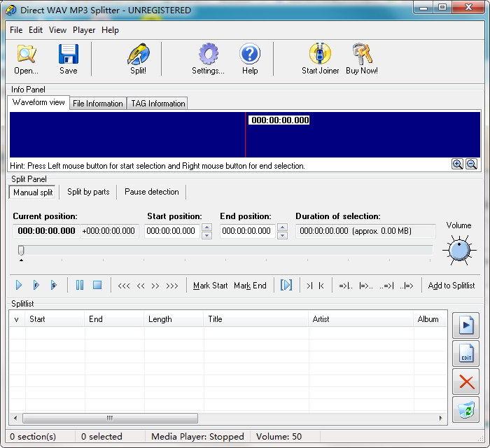490x448 pixels.
Task: Decrease End position with down arrow
Action: 283,235
